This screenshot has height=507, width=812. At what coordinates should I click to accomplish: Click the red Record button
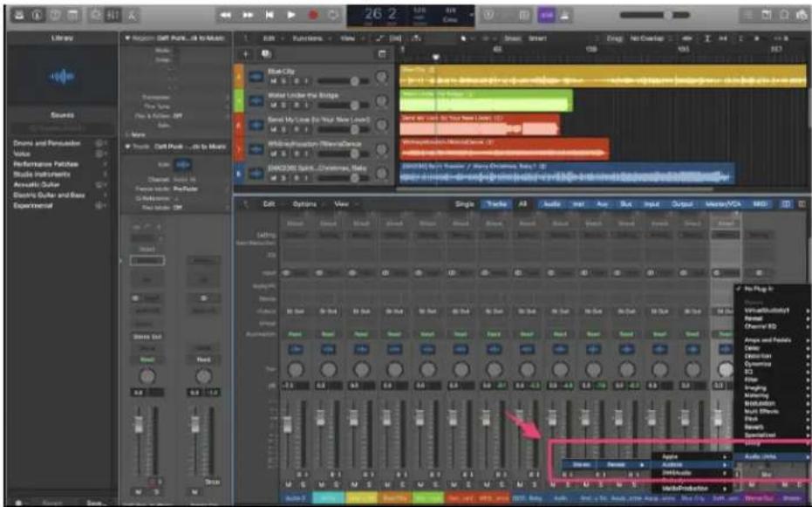(313, 15)
